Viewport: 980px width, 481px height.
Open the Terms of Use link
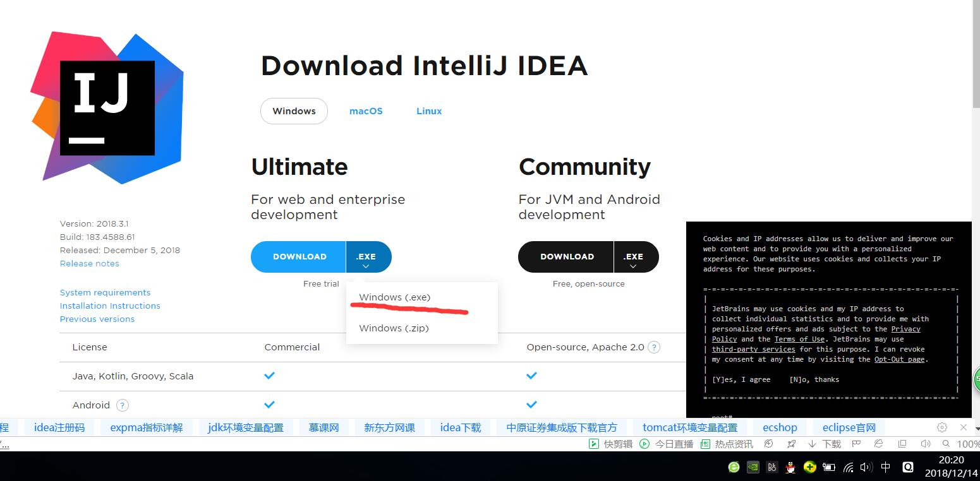point(799,339)
